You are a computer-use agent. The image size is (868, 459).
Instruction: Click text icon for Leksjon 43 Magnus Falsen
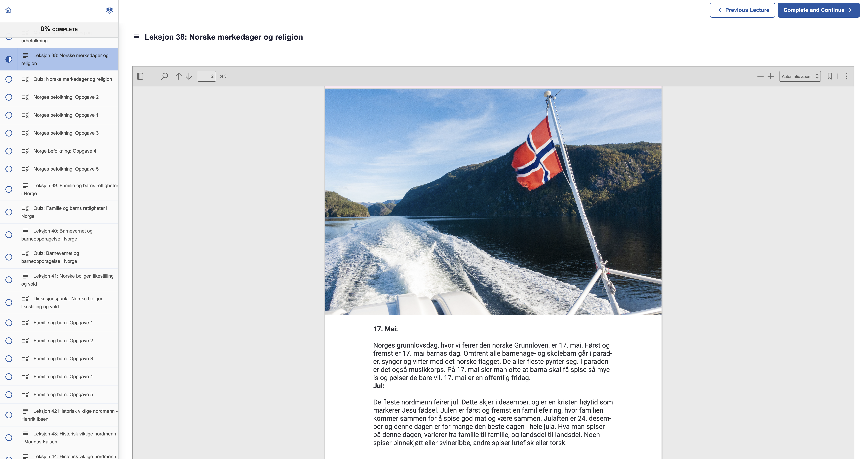[25, 434]
